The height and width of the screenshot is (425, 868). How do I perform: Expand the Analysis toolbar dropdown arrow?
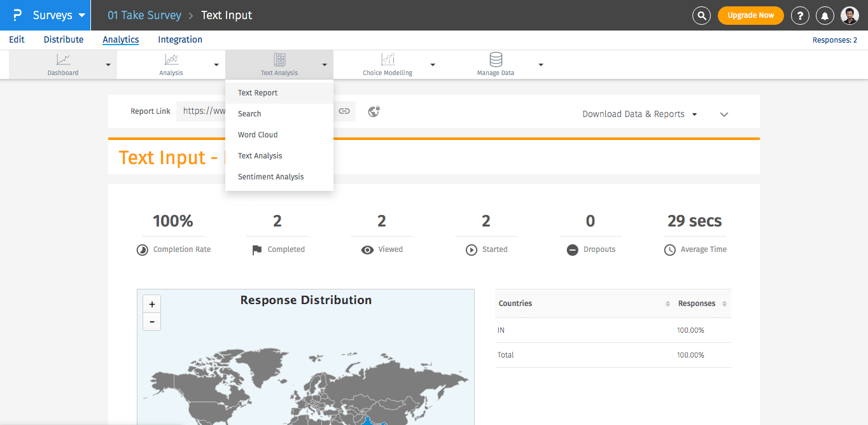tap(216, 65)
